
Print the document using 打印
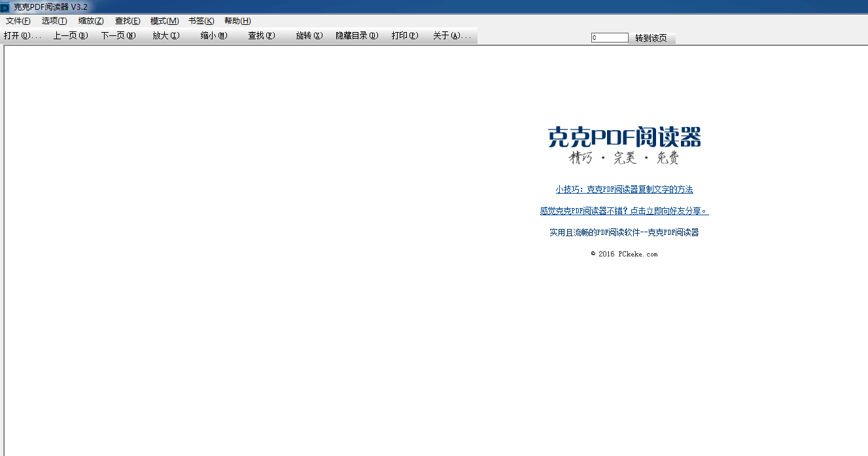point(404,36)
